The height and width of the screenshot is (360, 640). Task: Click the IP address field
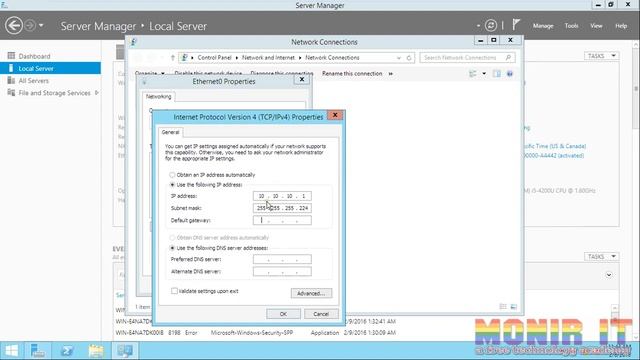coord(282,196)
